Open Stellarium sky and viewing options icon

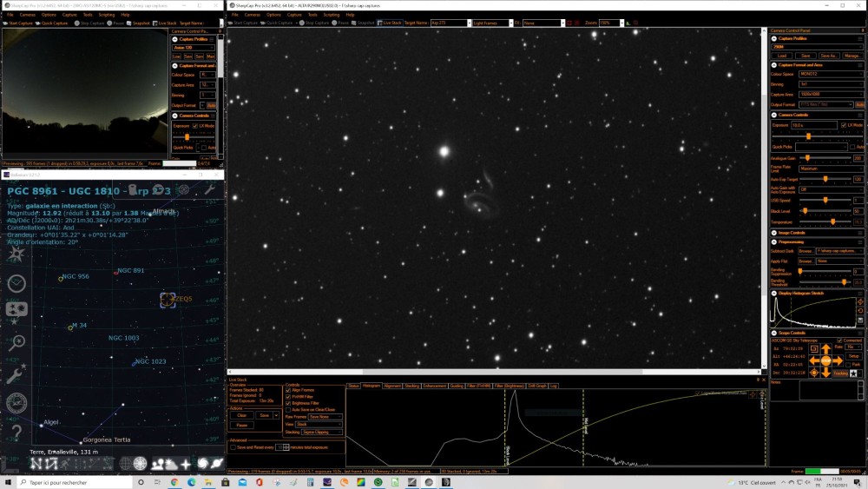click(16, 310)
